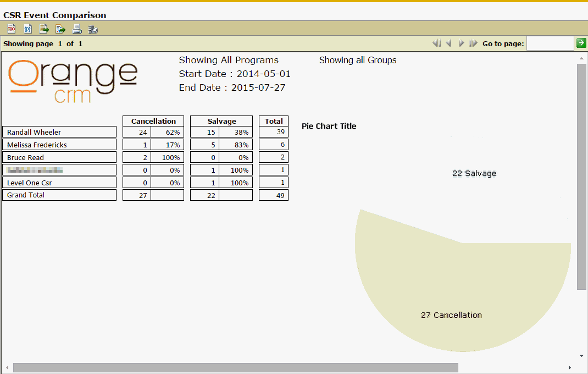Advance with the next page arrow
The height and width of the screenshot is (374, 588).
461,43
